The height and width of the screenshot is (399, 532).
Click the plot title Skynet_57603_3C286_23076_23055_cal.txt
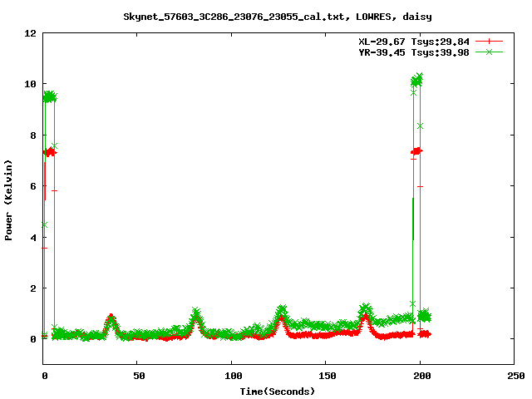(236, 17)
